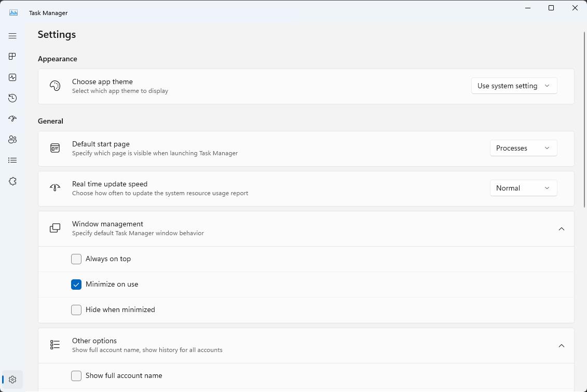Enable the Hide when minimized checkbox
Screen dimensions: 587x392
point(76,310)
